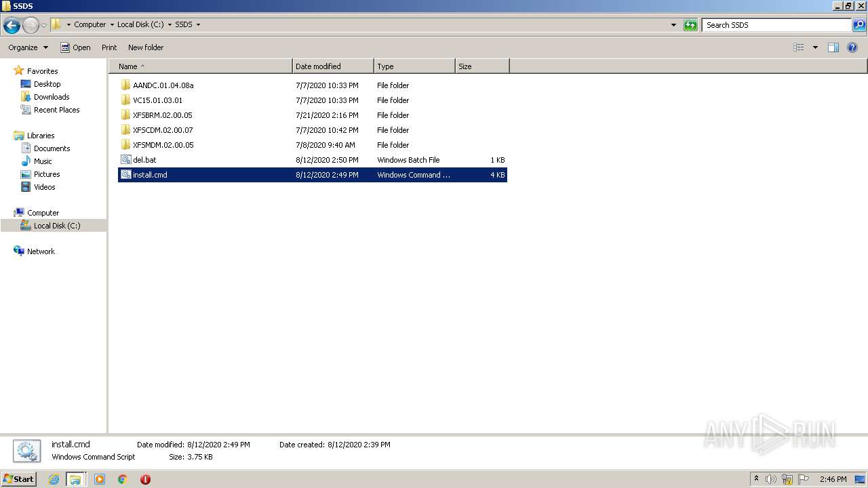Click the XFSBRM.02.00.05 folder name
This screenshot has height=488, width=868.
[163, 115]
